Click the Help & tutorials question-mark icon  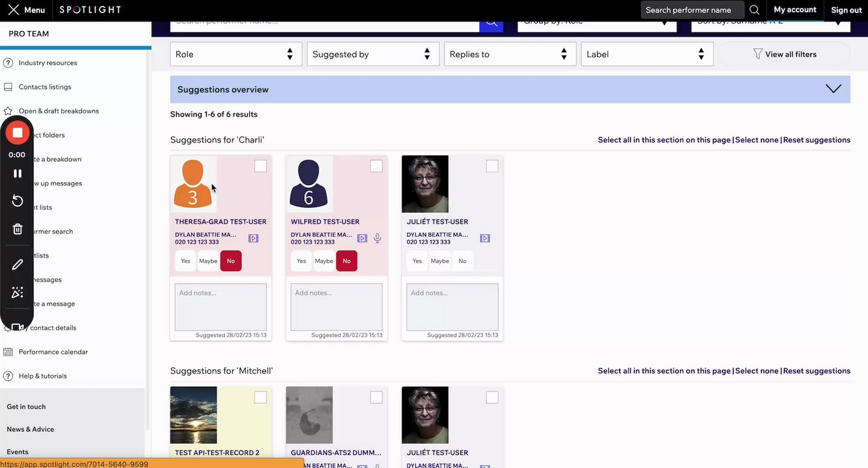(8, 376)
